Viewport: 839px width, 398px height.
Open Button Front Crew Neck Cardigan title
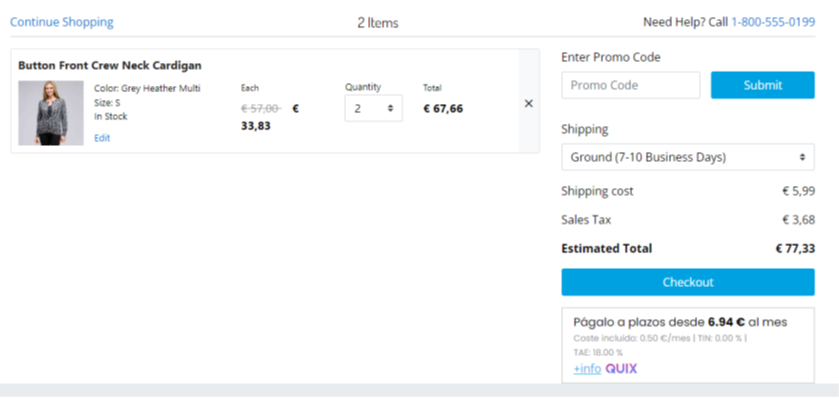pos(110,65)
